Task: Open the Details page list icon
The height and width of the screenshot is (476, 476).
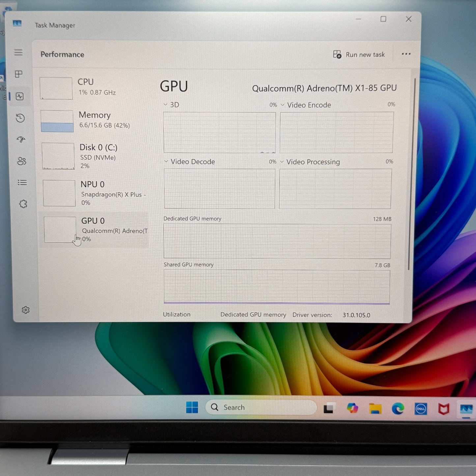Action: [x=22, y=182]
